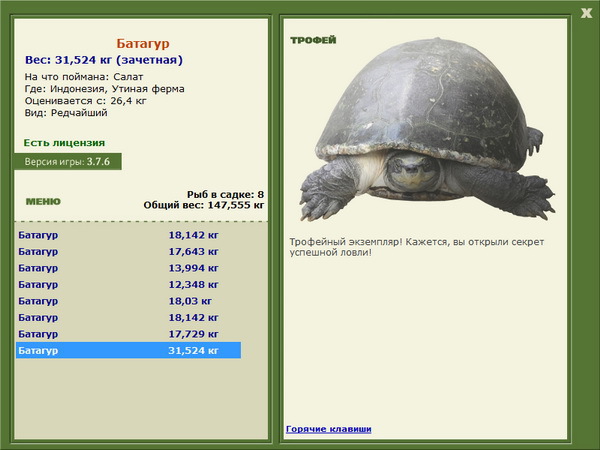
Task: Click the trophy description text under the turtle
Action: point(417,247)
